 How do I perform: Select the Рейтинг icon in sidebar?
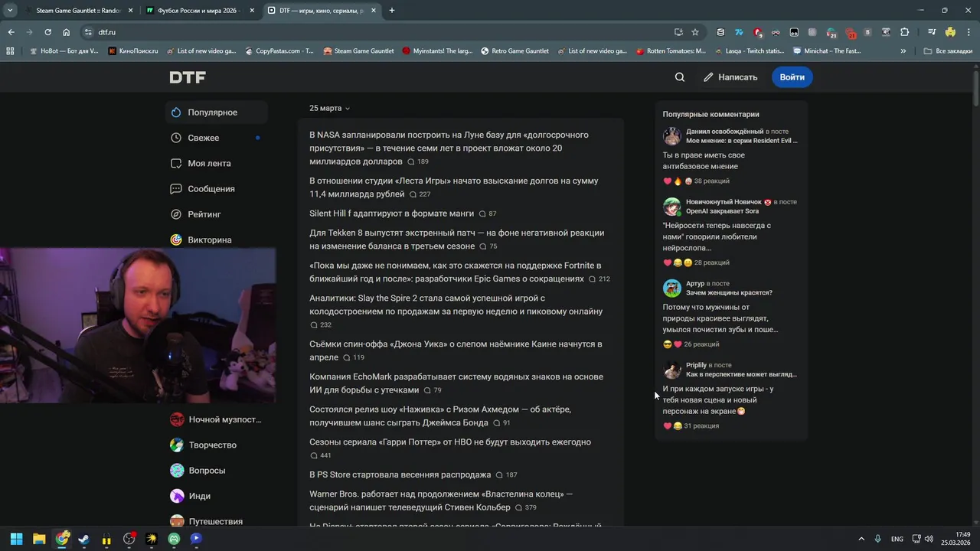(176, 214)
